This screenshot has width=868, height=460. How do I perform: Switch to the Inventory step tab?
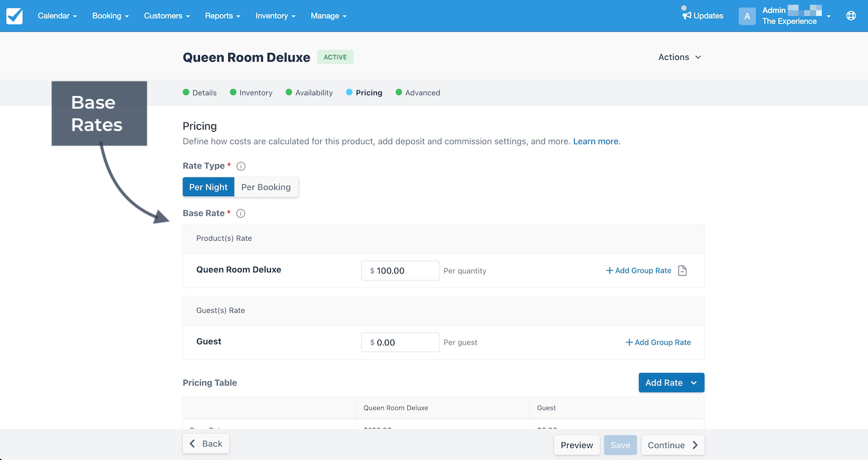click(x=251, y=92)
